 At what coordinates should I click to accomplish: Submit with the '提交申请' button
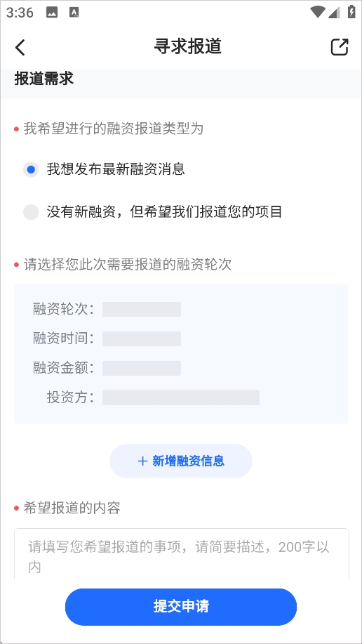click(181, 607)
